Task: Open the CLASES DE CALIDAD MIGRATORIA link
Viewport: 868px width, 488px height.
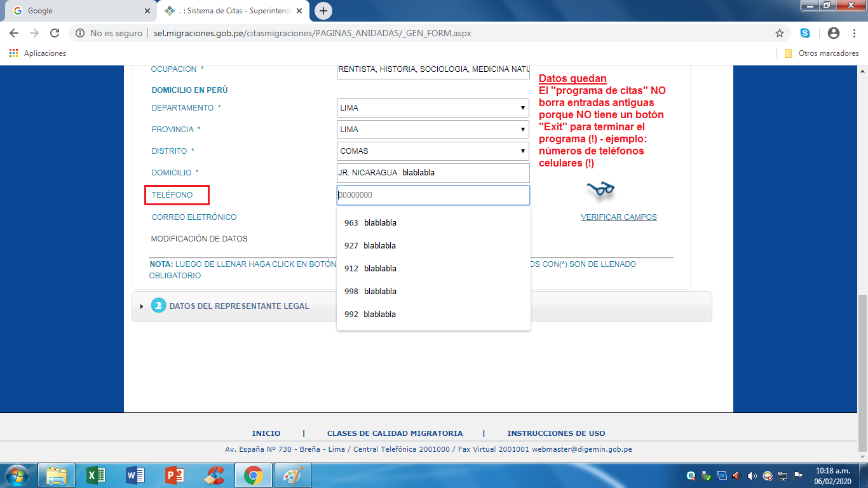Action: coord(395,433)
